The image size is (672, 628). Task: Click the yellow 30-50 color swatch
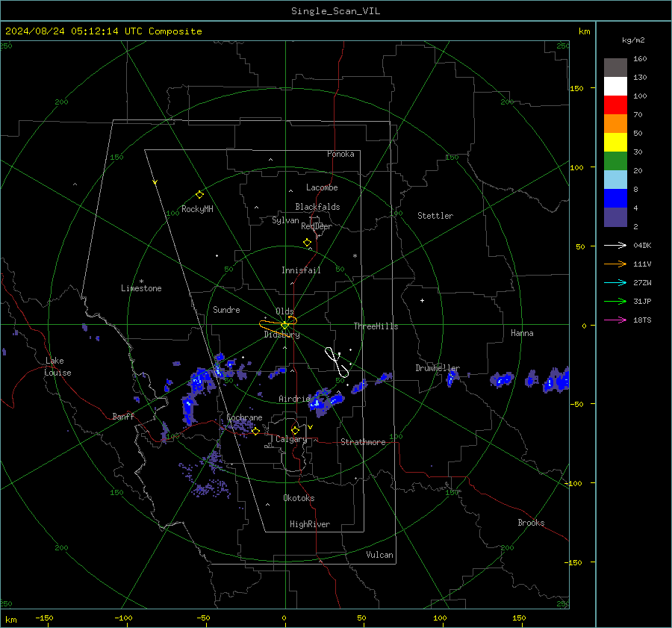(x=615, y=143)
